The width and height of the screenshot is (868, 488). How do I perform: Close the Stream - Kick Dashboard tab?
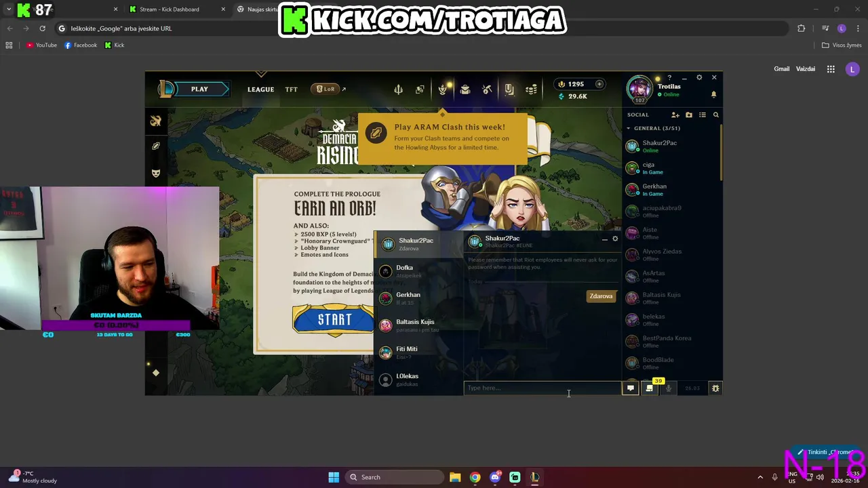[x=223, y=9]
